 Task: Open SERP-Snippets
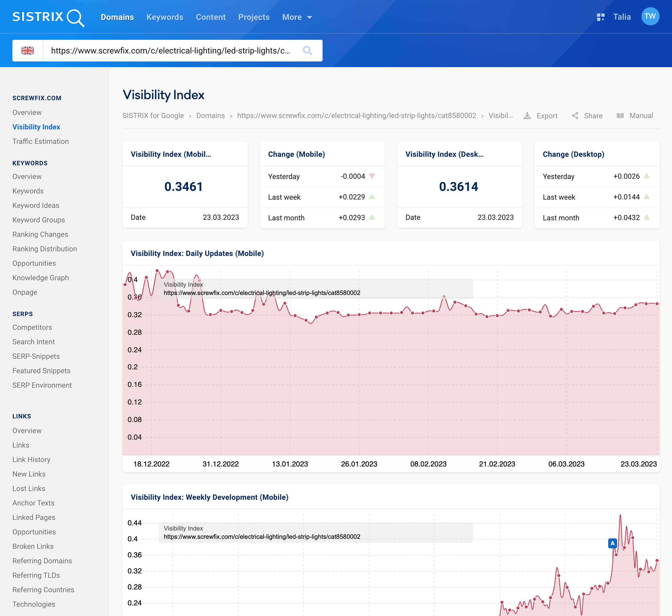36,356
